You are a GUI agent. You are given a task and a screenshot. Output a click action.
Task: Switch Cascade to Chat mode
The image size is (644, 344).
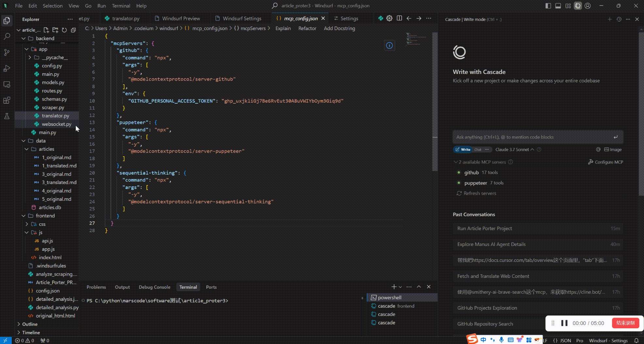[478, 149]
